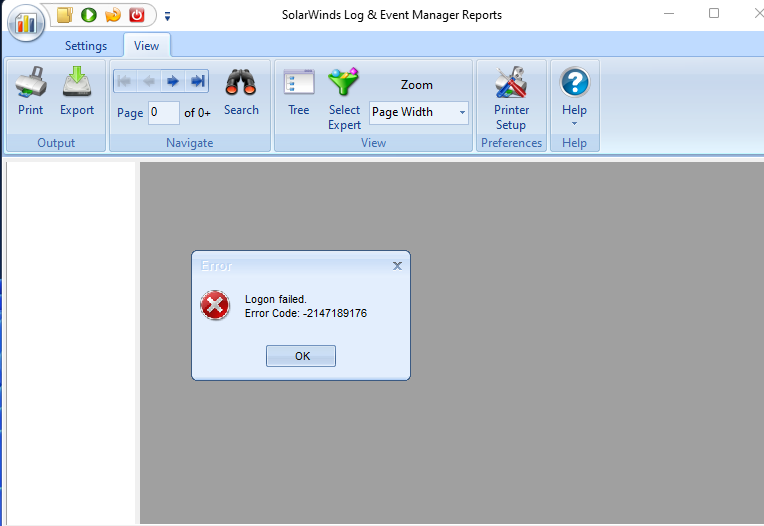Toggle the Tree view icon

[299, 91]
